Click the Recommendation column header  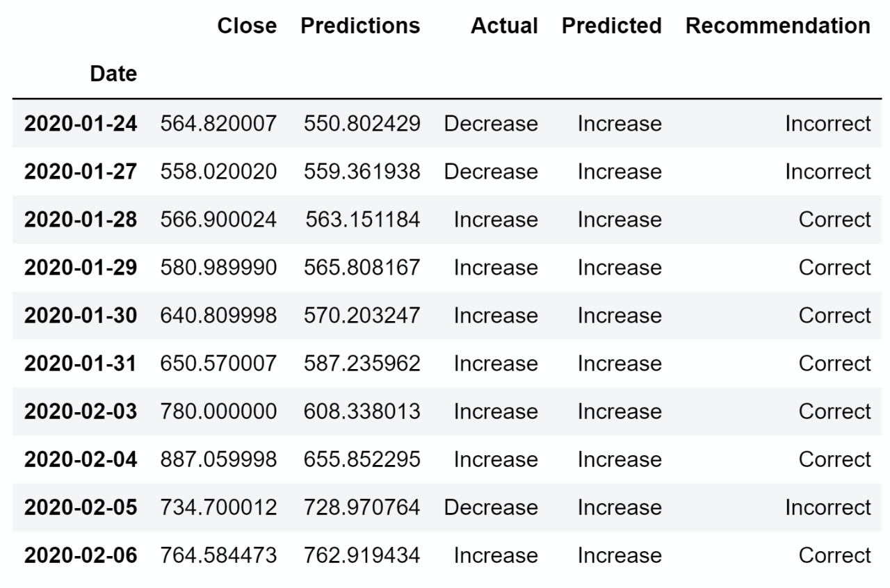pyautogui.click(x=778, y=26)
